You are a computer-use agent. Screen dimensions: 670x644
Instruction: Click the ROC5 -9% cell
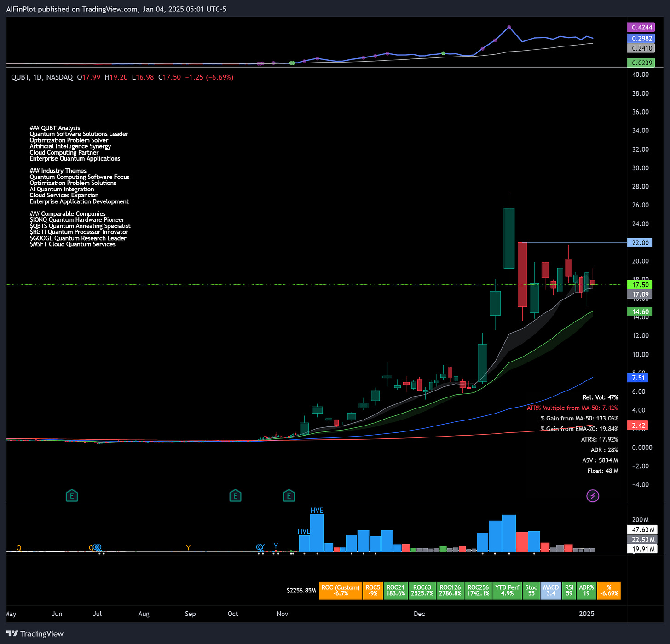[x=373, y=591]
